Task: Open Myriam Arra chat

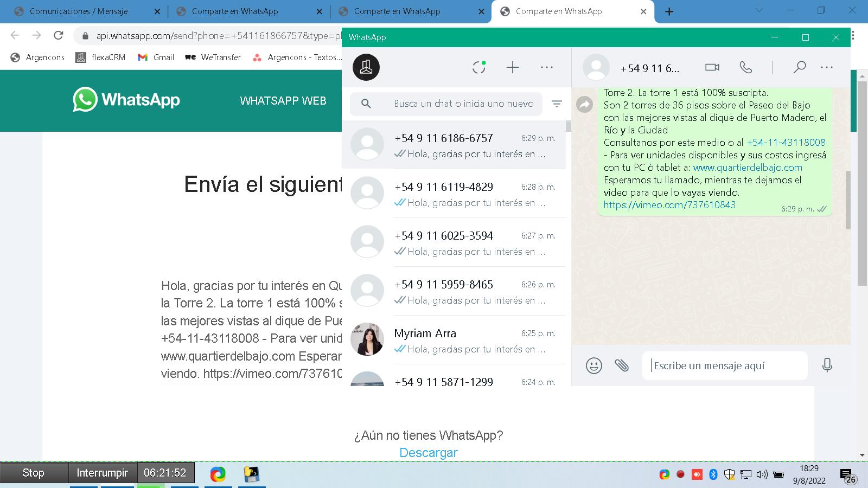Action: tap(454, 340)
